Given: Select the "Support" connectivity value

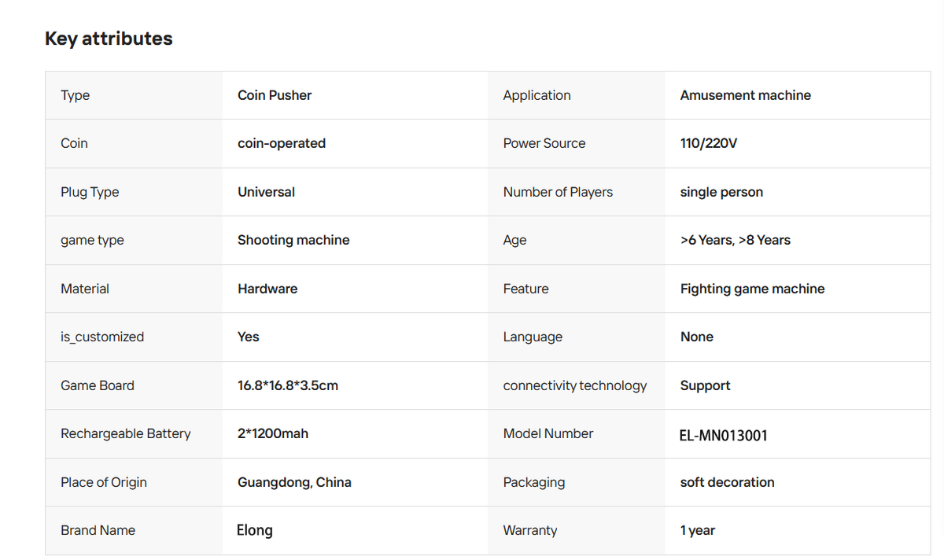Looking at the screenshot, I should click(x=706, y=385).
